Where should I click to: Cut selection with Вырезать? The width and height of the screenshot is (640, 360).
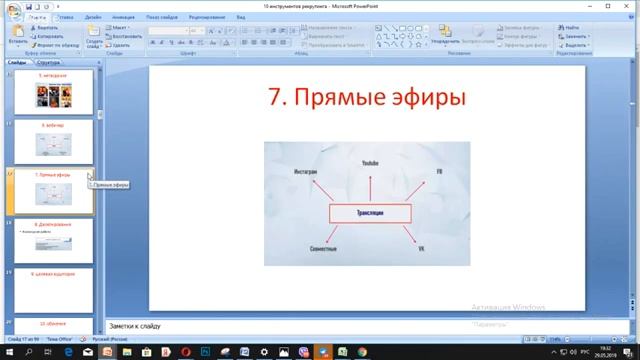click(x=45, y=28)
